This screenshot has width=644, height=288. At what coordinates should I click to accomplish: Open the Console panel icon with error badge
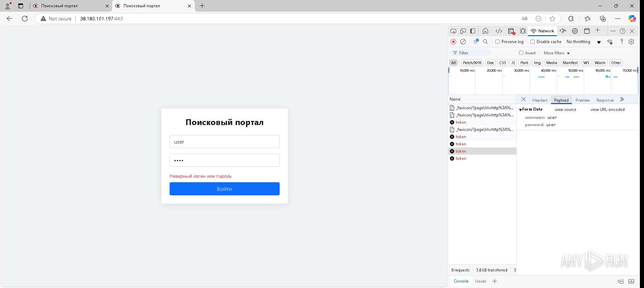coord(512,31)
